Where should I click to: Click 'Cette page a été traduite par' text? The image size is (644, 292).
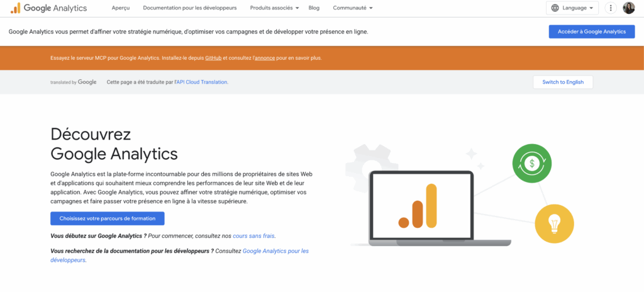140,82
